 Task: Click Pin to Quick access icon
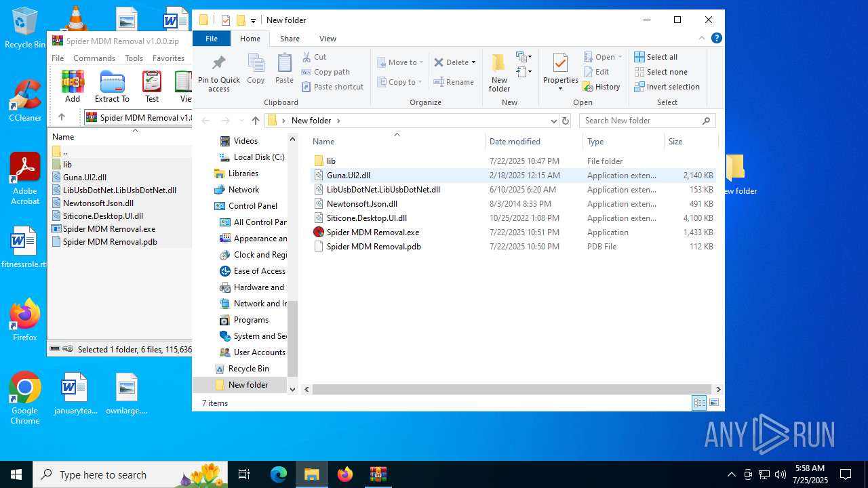[218, 73]
